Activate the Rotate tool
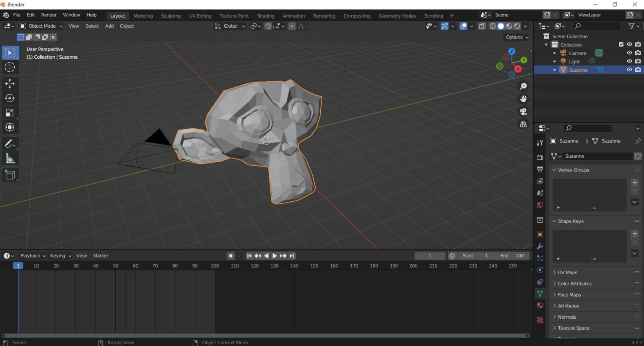This screenshot has width=644, height=346. coord(10,98)
